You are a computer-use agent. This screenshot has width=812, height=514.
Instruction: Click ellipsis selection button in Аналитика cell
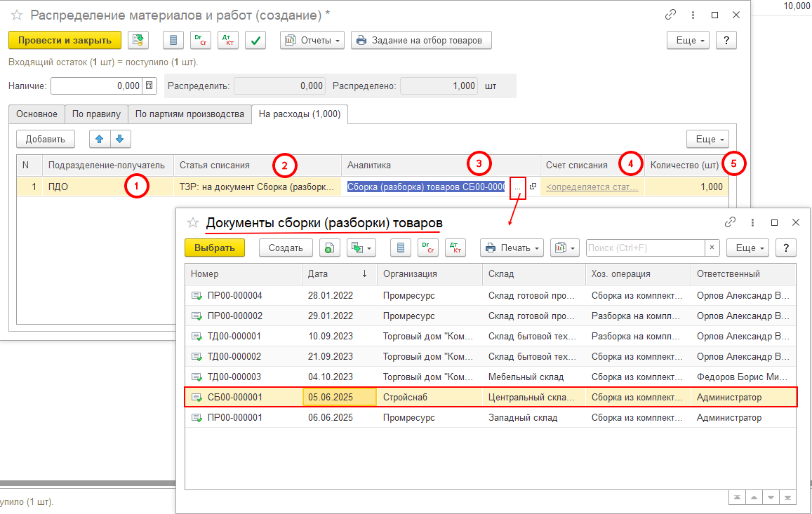518,187
